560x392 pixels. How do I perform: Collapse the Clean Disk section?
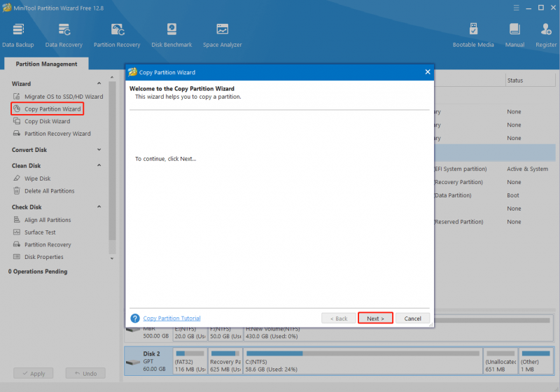(99, 165)
